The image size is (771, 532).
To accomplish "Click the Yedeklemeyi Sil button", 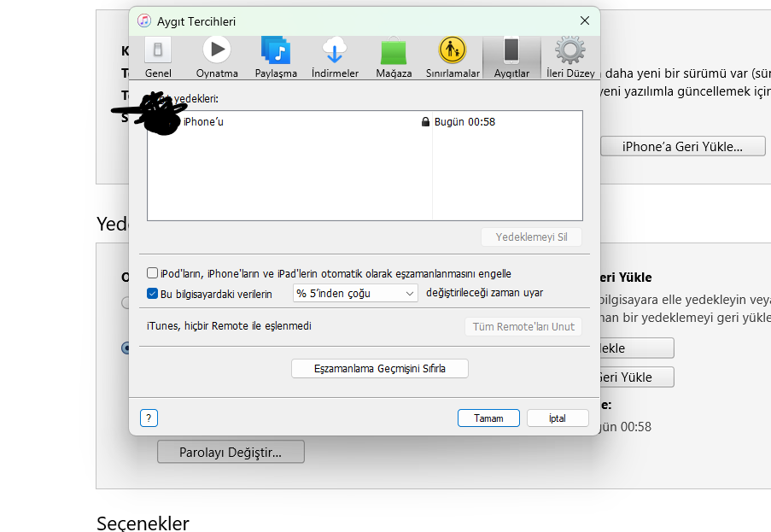I will coord(531,237).
